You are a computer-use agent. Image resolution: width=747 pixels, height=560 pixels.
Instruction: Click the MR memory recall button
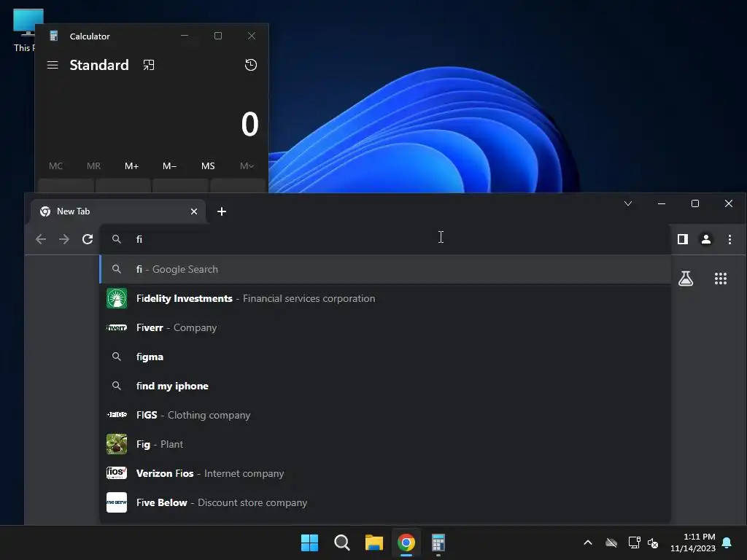click(x=94, y=166)
